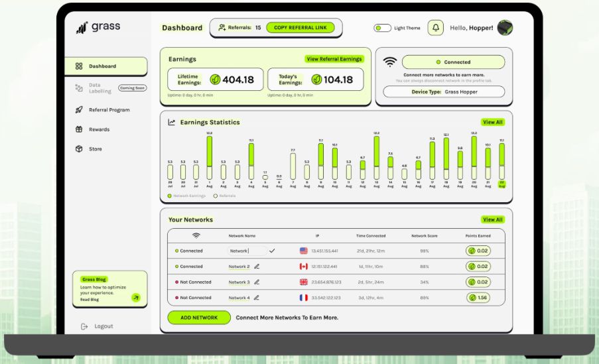Click the Network Name column header
Screen dimensions: 599x364
pyautogui.click(x=242, y=236)
